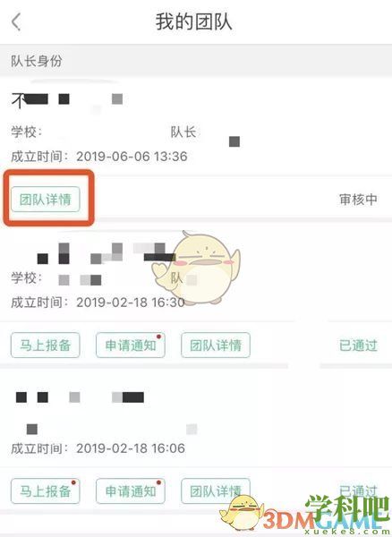
Task: Tap the back arrow icon
Action: point(16,21)
